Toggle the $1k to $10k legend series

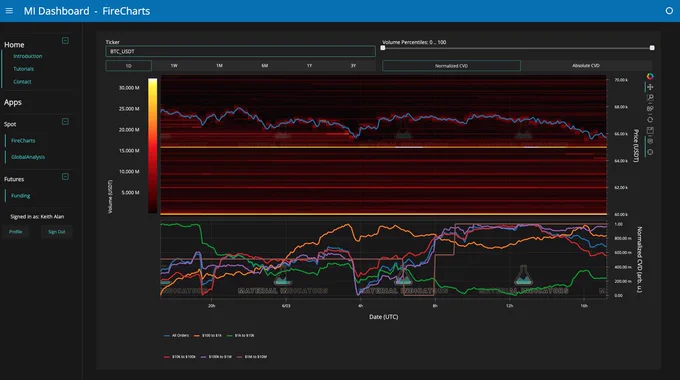click(241, 335)
